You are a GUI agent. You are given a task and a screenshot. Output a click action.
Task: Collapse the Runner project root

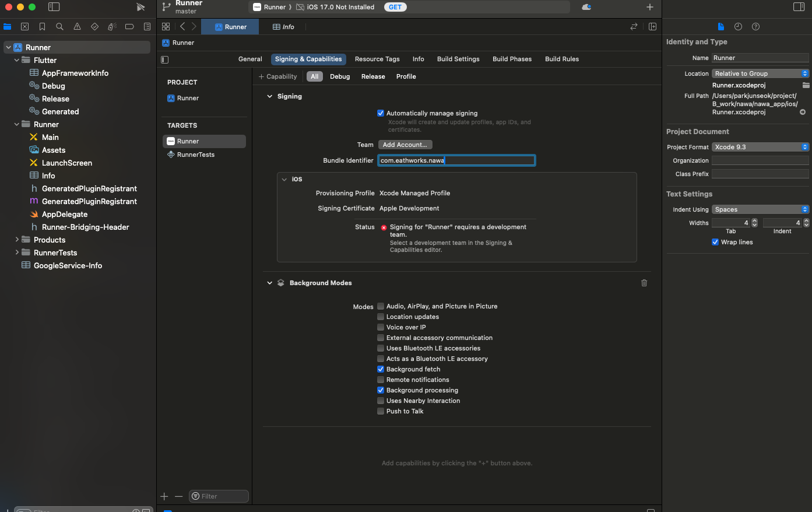coord(8,47)
